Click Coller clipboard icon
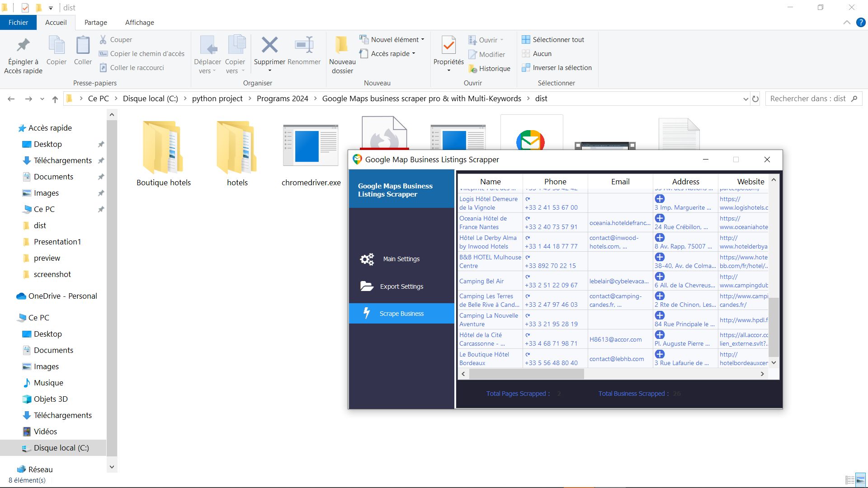 [83, 45]
